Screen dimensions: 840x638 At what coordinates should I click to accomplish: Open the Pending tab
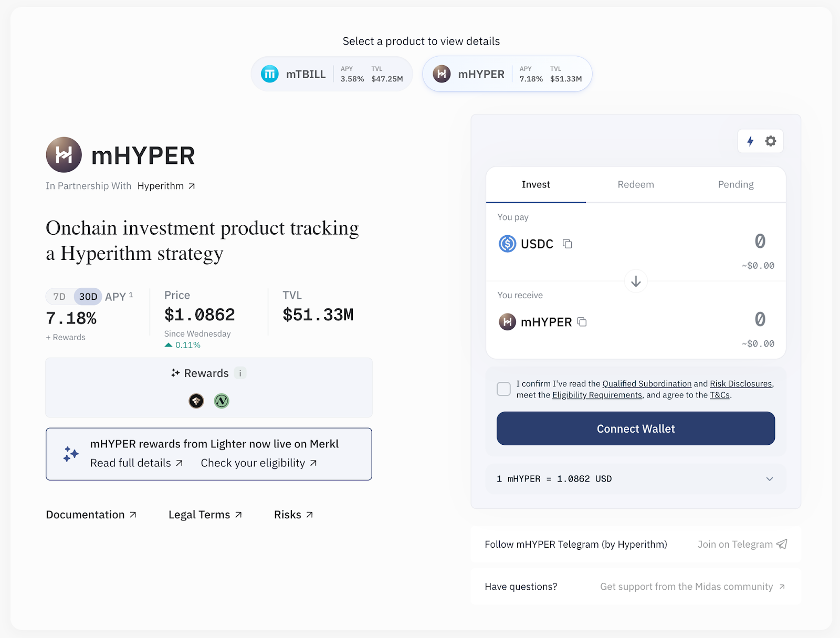pyautogui.click(x=736, y=185)
